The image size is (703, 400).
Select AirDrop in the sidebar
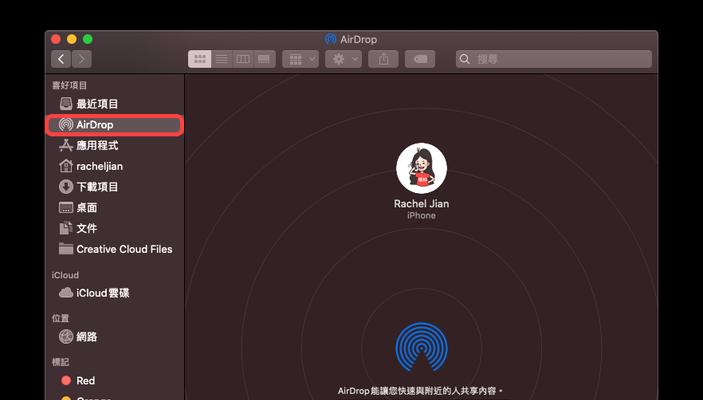click(x=115, y=125)
